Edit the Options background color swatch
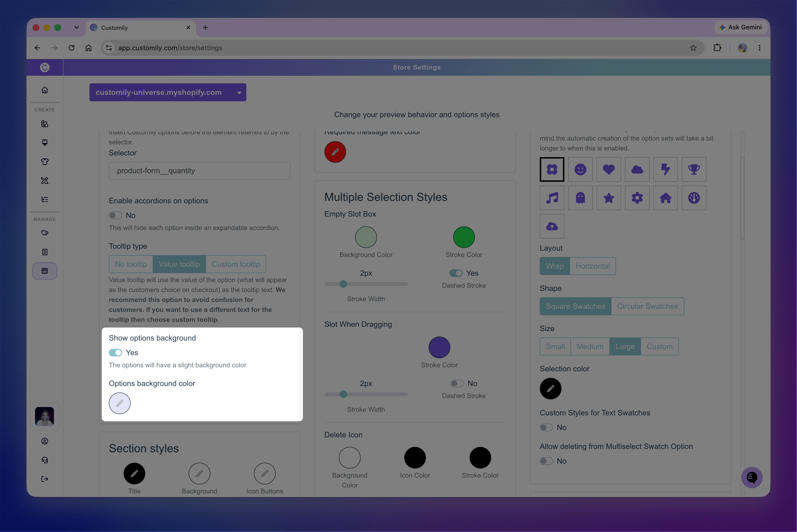This screenshot has height=532, width=797. 120,403
